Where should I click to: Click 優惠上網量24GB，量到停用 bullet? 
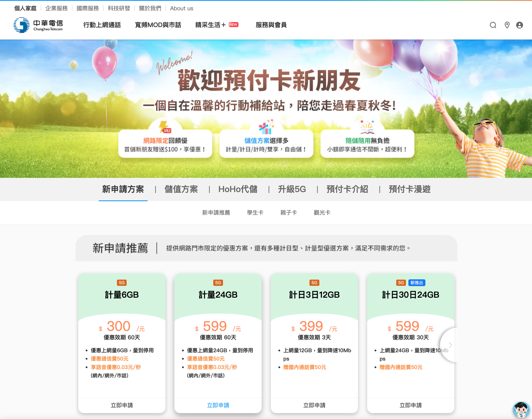coord(220,350)
